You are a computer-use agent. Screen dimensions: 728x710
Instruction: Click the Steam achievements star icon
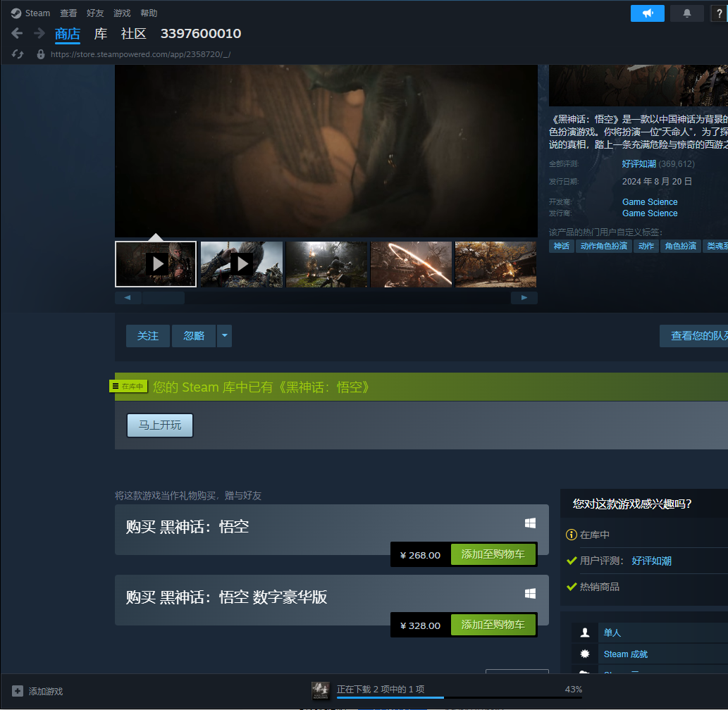click(585, 654)
